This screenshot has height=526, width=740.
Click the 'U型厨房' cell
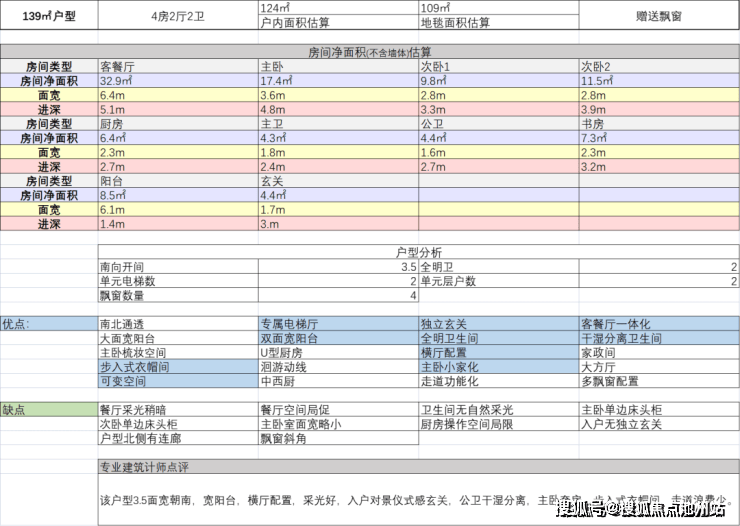(338, 352)
